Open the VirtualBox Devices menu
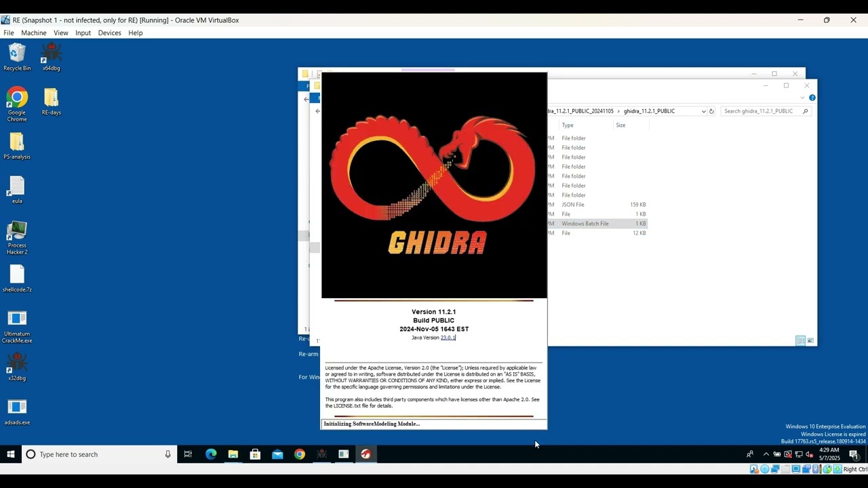This screenshot has height=488, width=868. click(109, 33)
